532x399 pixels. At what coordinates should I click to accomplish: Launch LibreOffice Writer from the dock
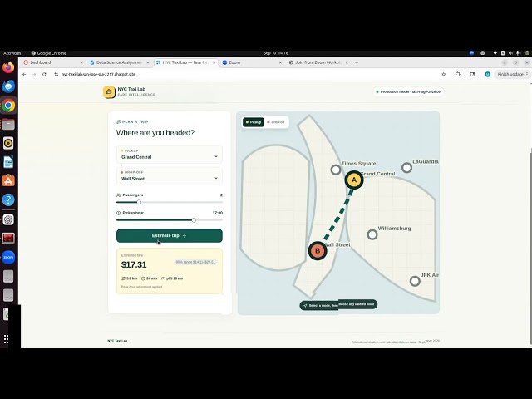(8, 162)
